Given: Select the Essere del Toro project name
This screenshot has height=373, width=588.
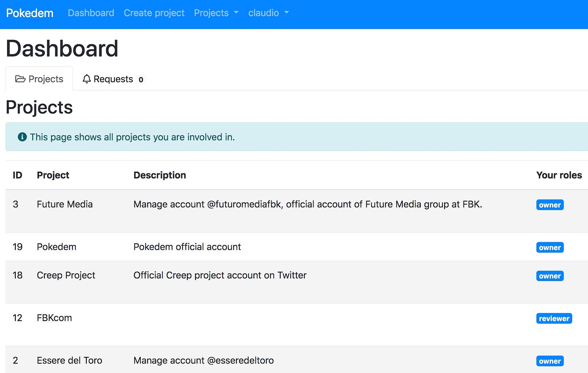Looking at the screenshot, I should [69, 361].
